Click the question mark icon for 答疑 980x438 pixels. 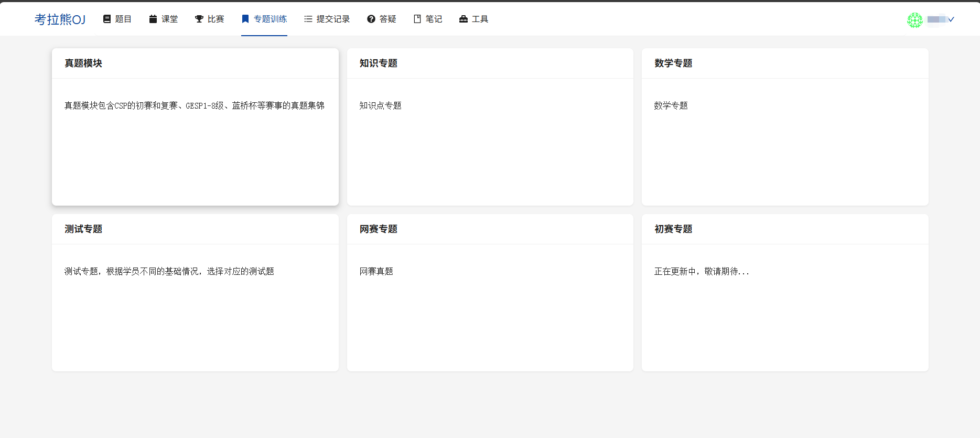[x=371, y=19]
